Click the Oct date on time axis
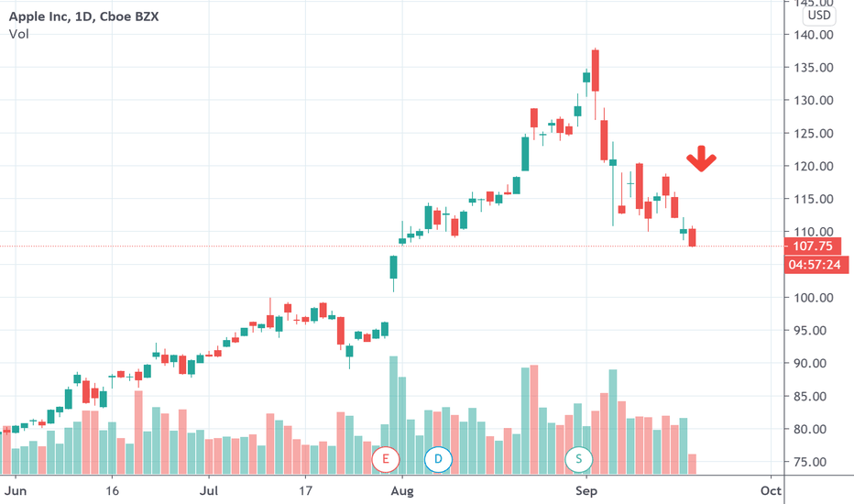The image size is (854, 504). (771, 491)
